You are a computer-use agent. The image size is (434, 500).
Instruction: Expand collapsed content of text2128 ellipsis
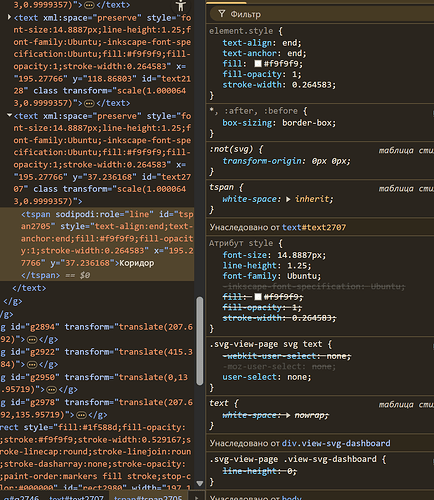coord(89,103)
